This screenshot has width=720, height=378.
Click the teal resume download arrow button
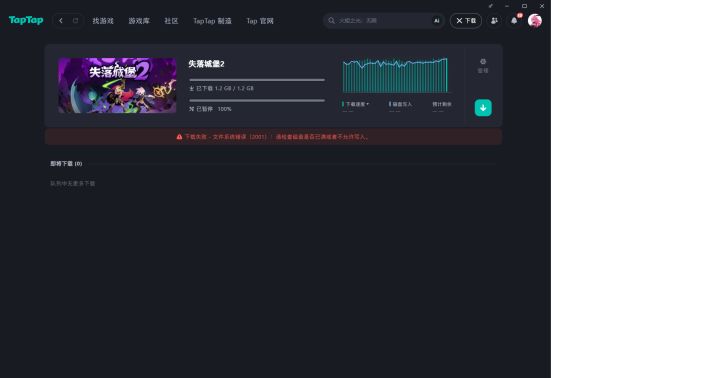483,108
